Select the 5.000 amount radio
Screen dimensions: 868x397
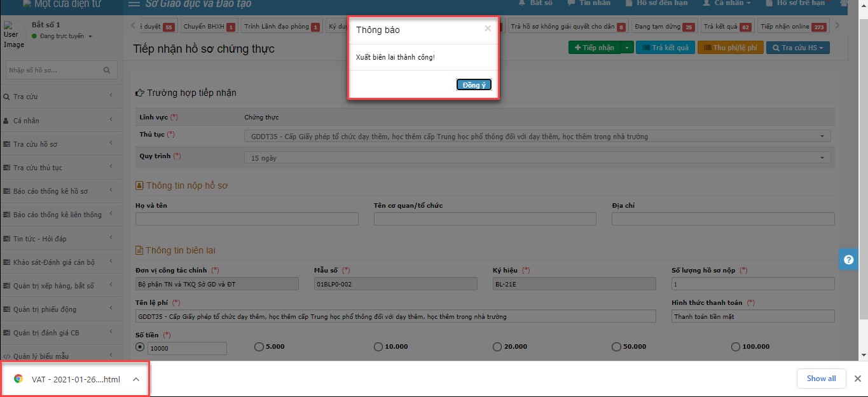[x=259, y=347]
